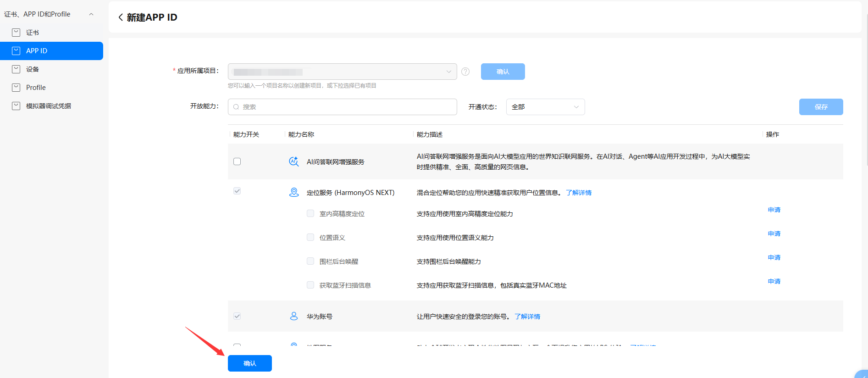This screenshot has width=868, height=378.
Task: Open 证书 in the sidebar
Action: (x=51, y=33)
